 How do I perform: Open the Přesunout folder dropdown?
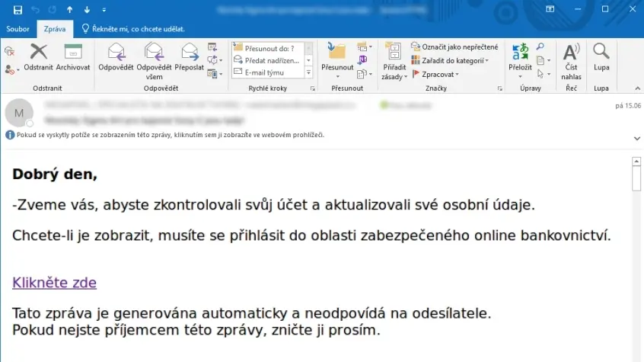337,60
